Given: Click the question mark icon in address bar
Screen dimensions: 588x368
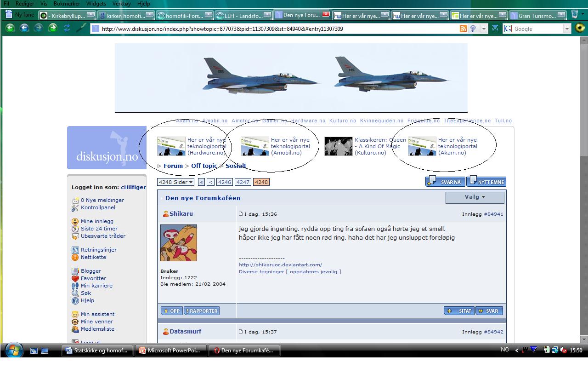Looking at the screenshot, I should coord(473,29).
